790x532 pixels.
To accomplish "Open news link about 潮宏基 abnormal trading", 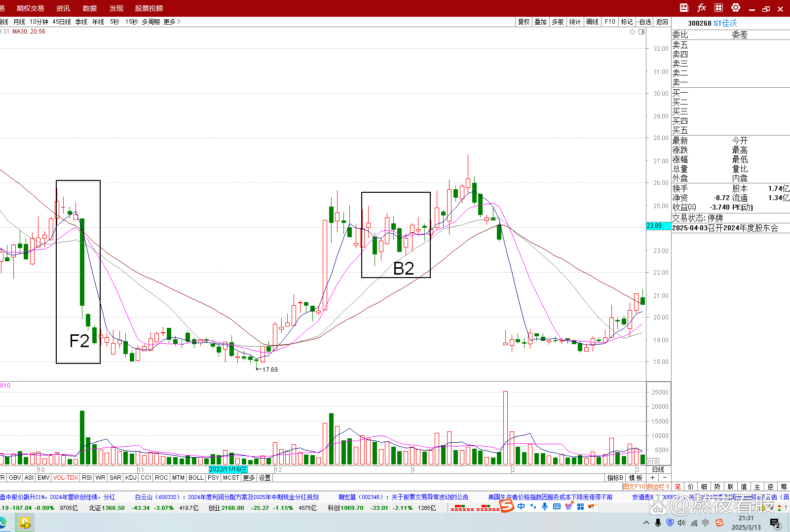I will pyautogui.click(x=403, y=497).
